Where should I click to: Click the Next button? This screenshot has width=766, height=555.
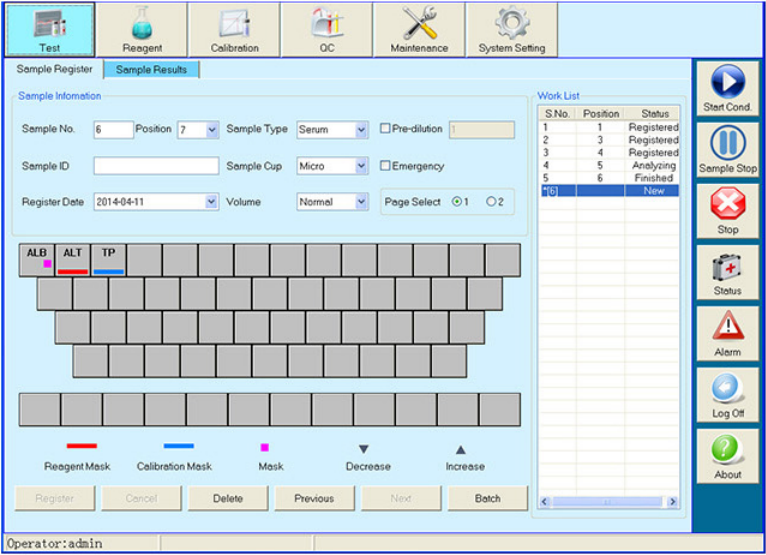[401, 498]
